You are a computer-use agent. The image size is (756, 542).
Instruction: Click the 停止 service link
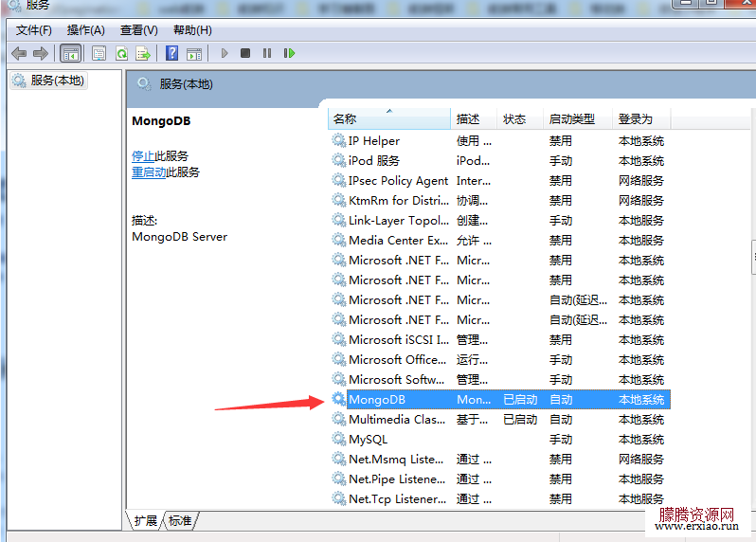[x=143, y=156]
